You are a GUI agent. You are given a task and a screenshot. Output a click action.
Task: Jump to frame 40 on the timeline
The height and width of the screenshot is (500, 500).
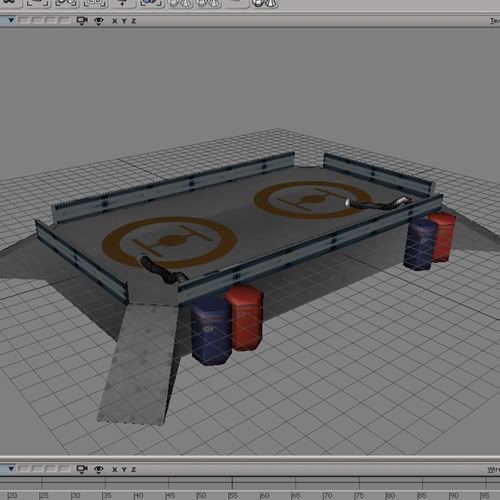(139, 495)
